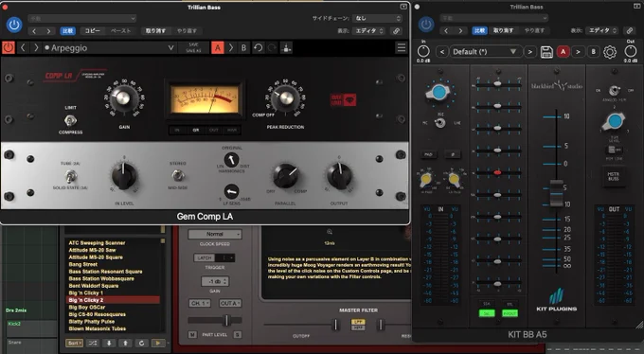The image size is (644, 354).
Task: Click KIT BB A5 main fader handle
Action: (557, 193)
